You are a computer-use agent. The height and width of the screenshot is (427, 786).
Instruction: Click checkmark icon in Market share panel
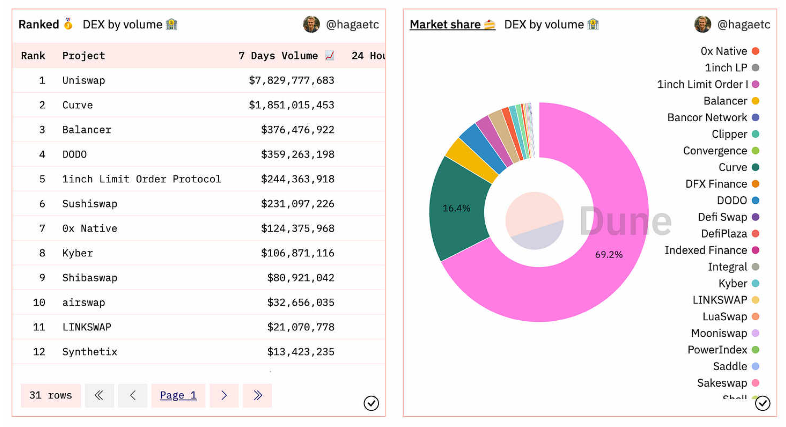762,403
